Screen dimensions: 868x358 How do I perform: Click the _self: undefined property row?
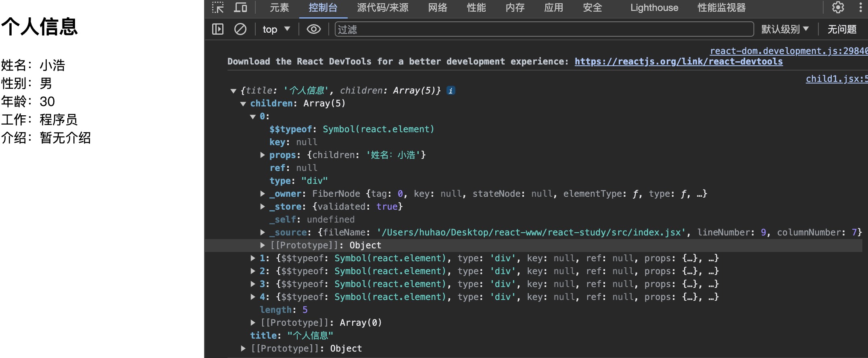click(312, 219)
